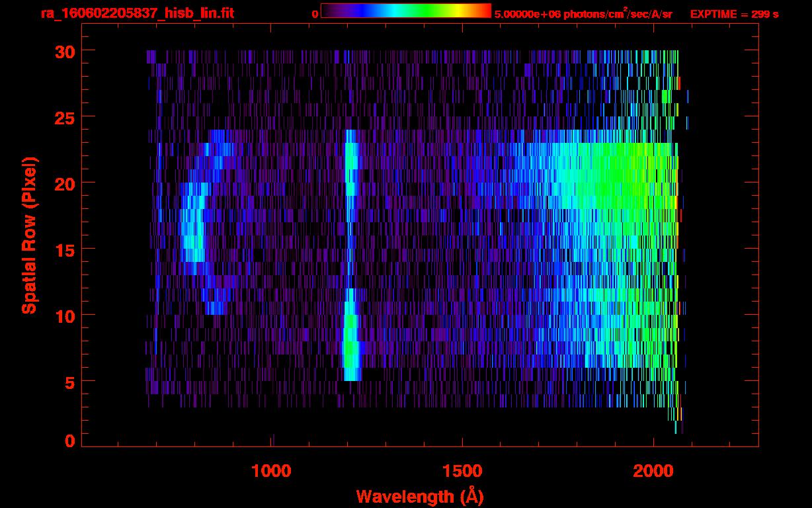The width and height of the screenshot is (812, 508).
Task: Select the 1500 wavelength tick label
Action: coord(462,471)
